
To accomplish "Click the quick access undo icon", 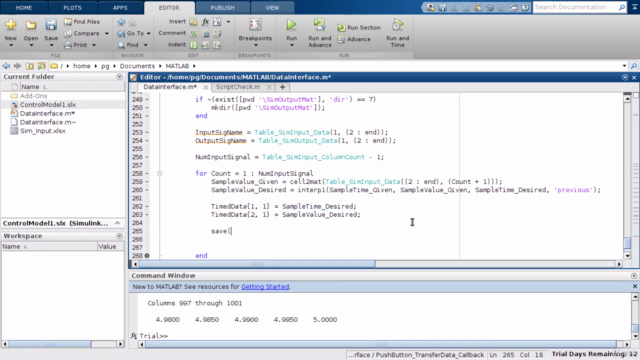I will click(490, 7).
